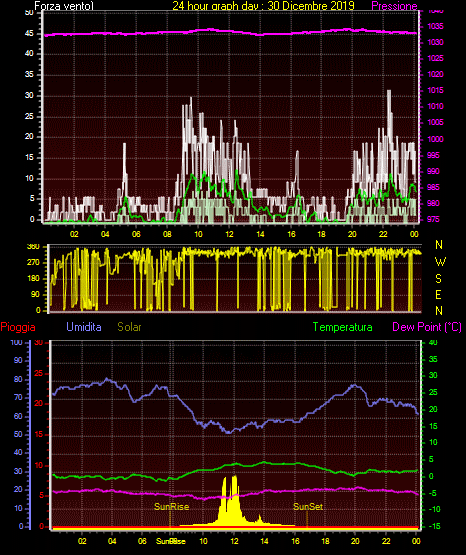The width and height of the screenshot is (466, 555).
Task: Click the 'Forza vento)' title label
Action: point(64,6)
